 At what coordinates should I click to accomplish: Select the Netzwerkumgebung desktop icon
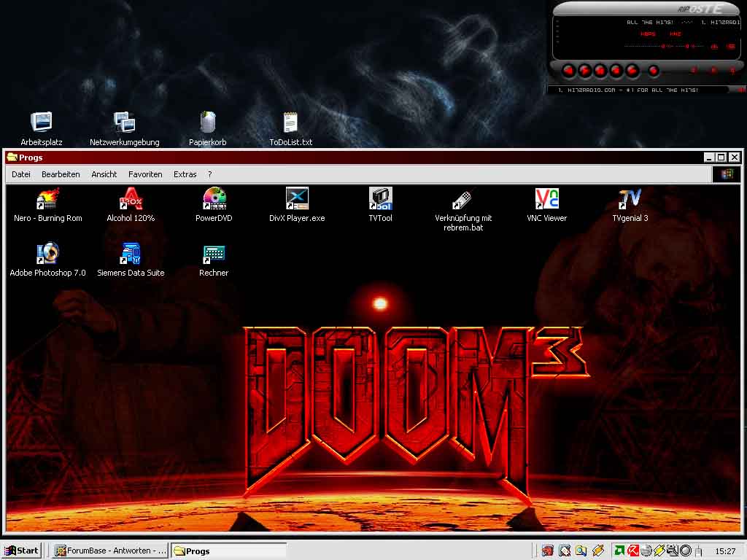click(x=124, y=128)
